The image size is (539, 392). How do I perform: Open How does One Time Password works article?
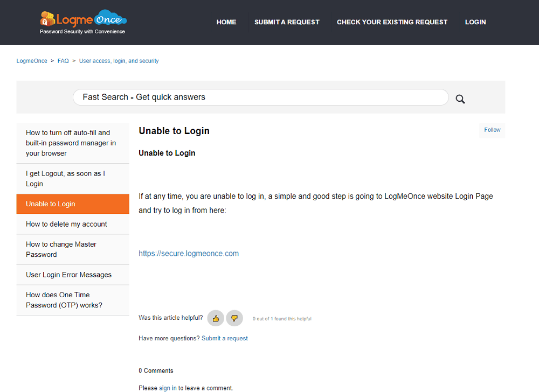pos(73,300)
